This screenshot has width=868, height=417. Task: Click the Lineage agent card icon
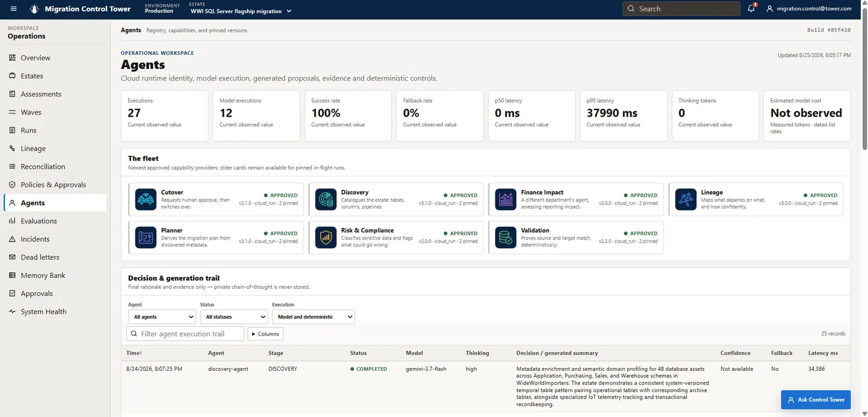click(686, 199)
